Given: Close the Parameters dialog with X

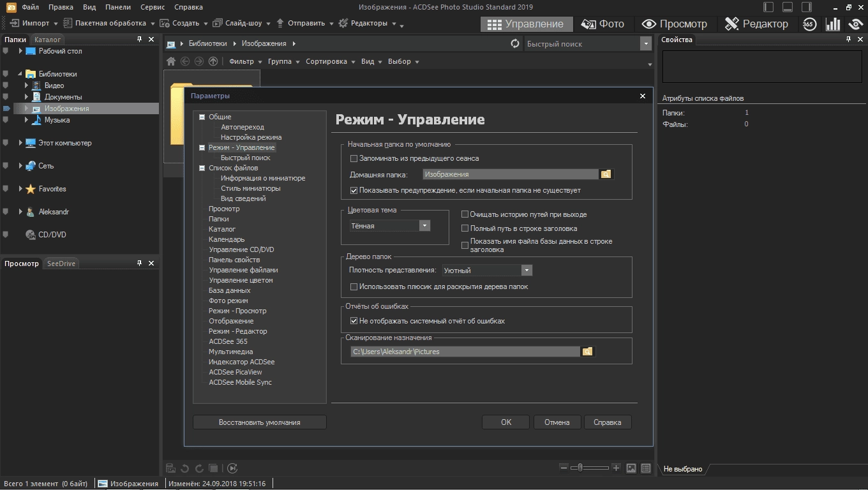Looking at the screenshot, I should (643, 96).
